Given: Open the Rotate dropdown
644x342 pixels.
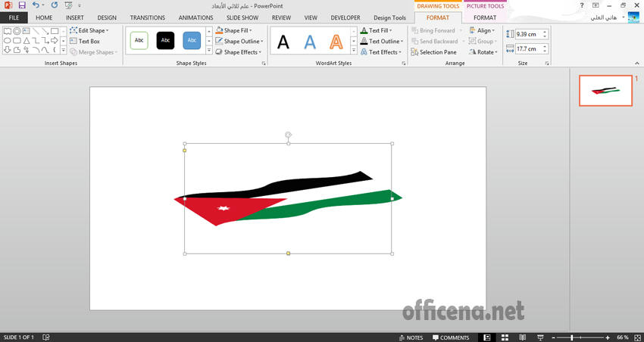Looking at the screenshot, I should [483, 52].
